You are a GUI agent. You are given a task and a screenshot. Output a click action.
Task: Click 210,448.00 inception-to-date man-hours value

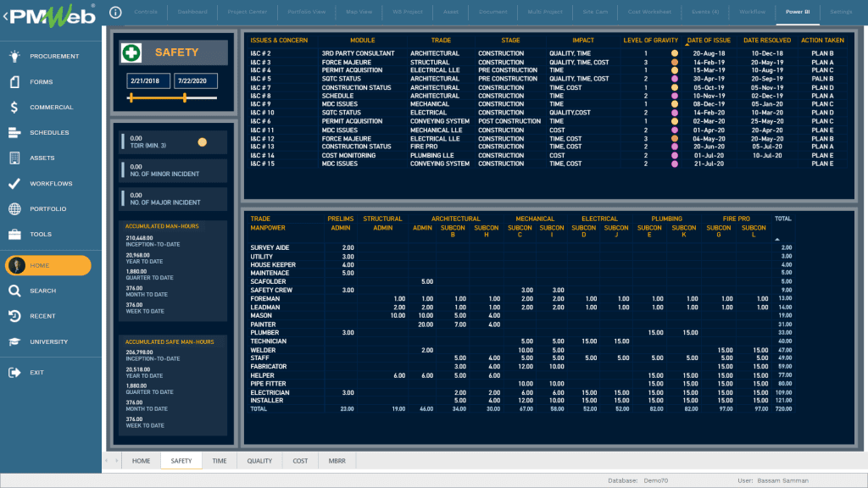[139, 238]
